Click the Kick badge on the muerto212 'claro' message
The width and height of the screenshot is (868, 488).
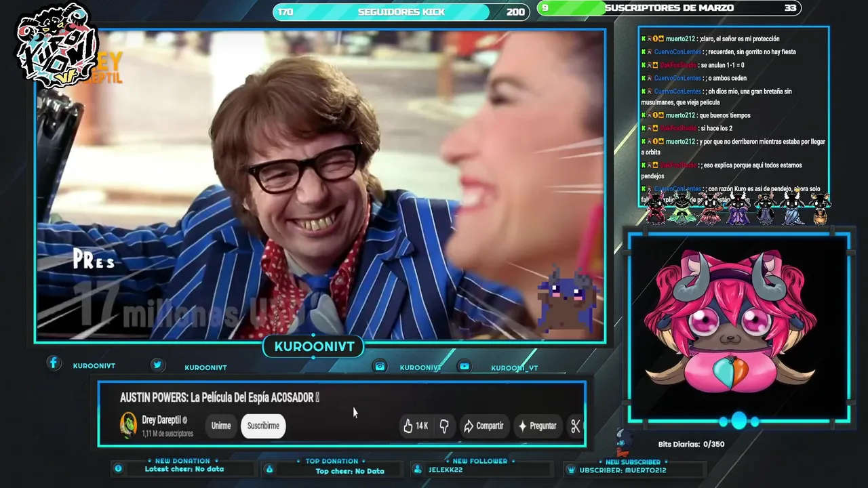pyautogui.click(x=644, y=39)
